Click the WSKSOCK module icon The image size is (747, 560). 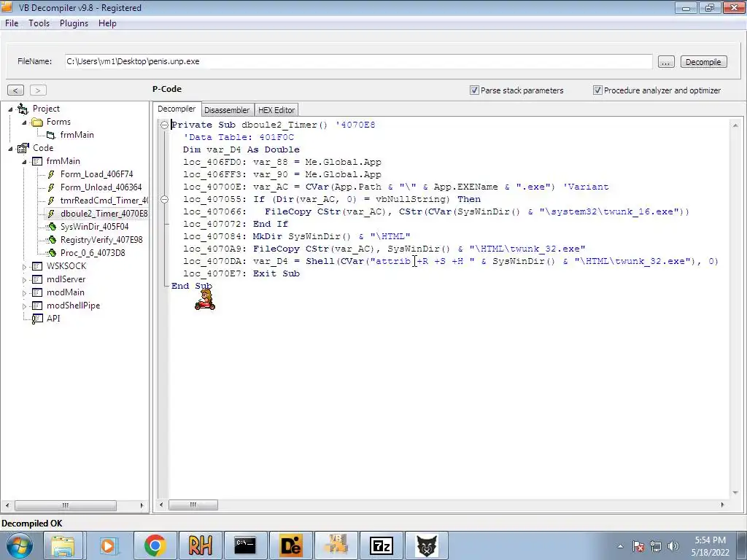coord(36,266)
